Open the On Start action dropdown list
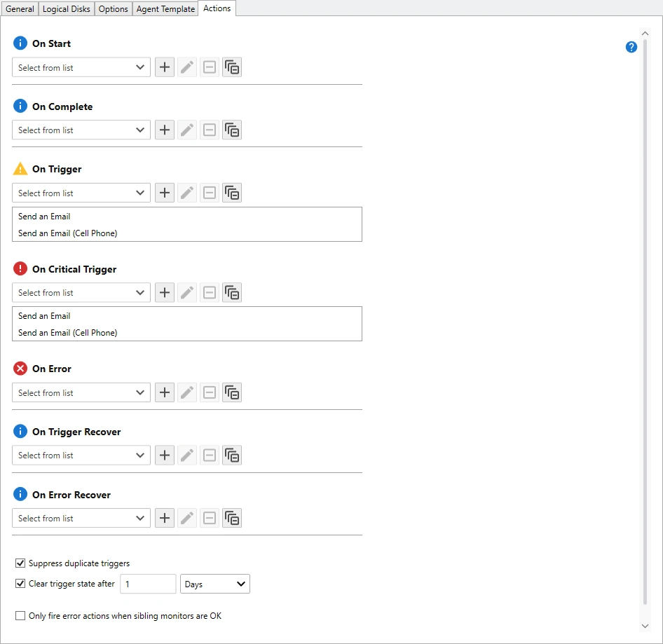 (81, 67)
